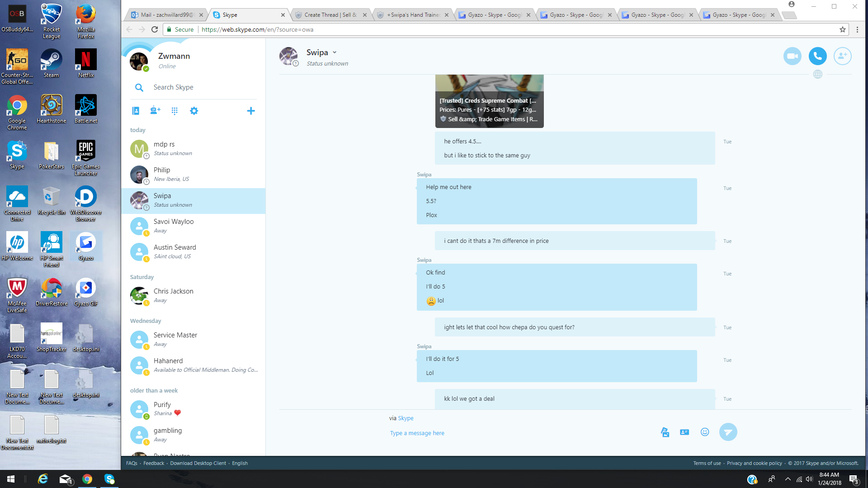Open the Skype dial pad
The height and width of the screenshot is (488, 868).
[x=175, y=111]
